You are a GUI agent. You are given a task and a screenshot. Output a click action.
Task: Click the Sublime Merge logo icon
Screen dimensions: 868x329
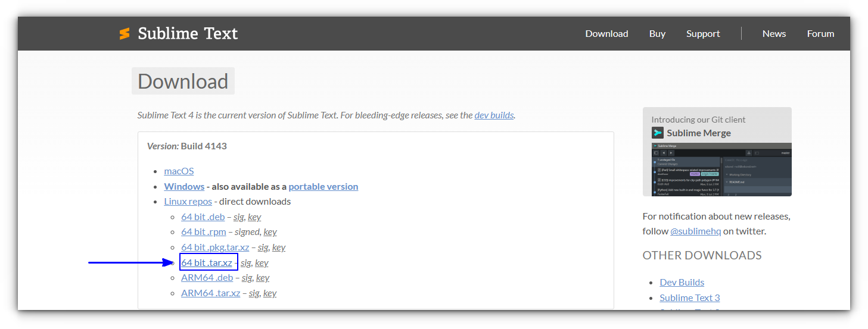click(x=658, y=133)
